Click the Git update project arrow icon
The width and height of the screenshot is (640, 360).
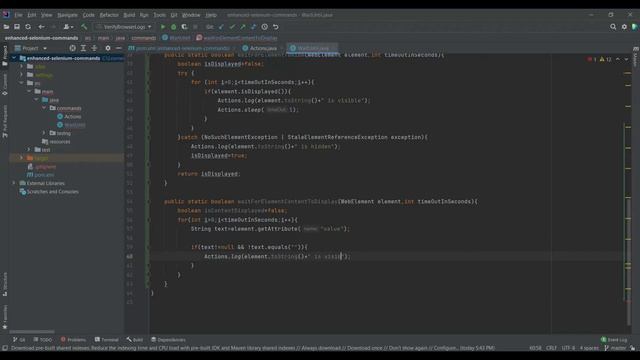point(221,27)
